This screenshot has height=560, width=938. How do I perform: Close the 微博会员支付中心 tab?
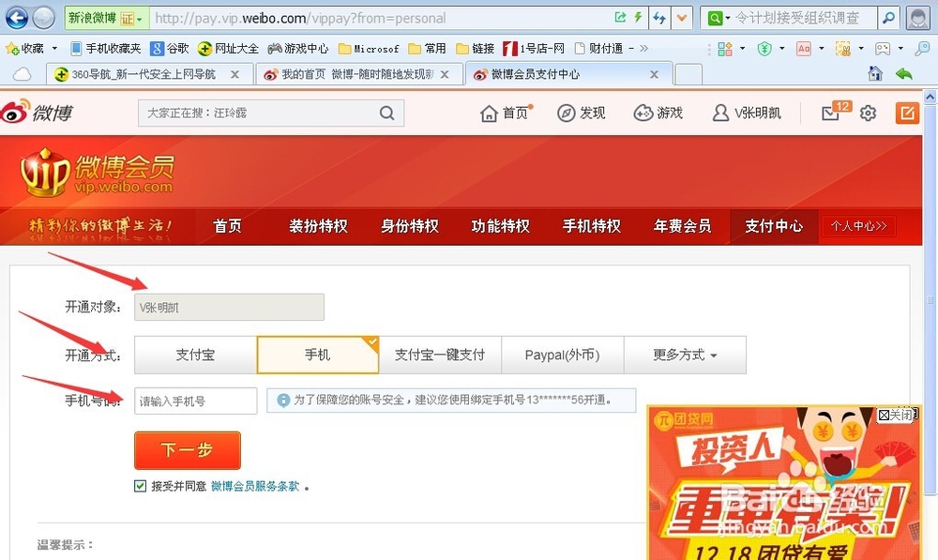point(654,74)
